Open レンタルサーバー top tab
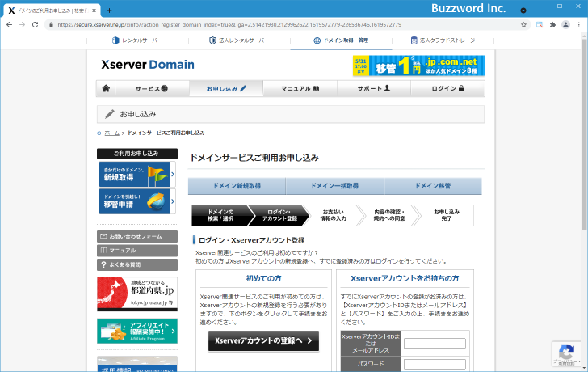The image size is (588, 372). coord(137,40)
